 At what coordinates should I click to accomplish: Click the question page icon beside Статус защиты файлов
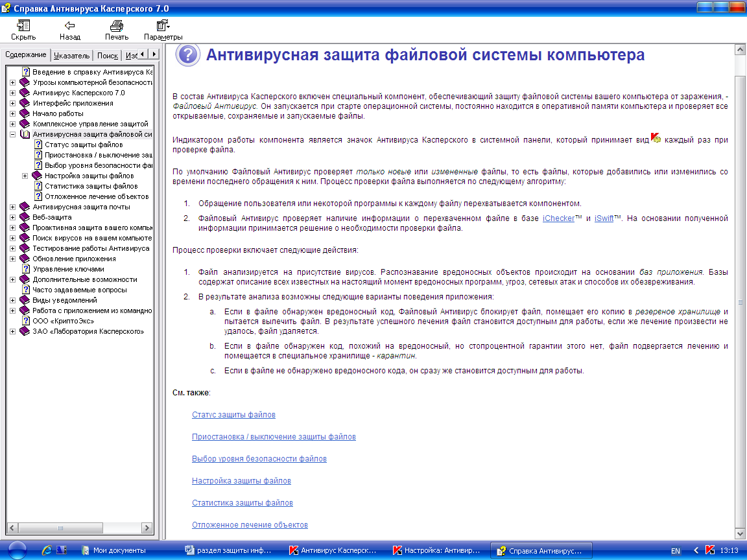tap(38, 145)
